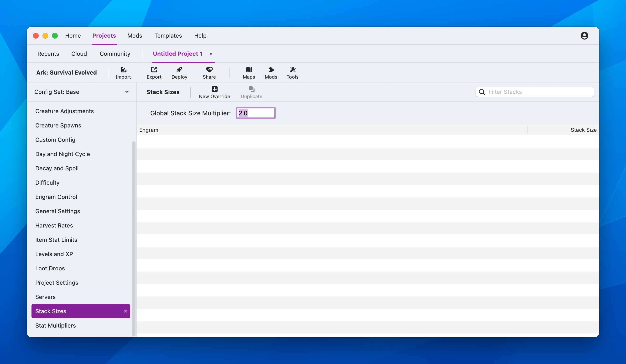The width and height of the screenshot is (626, 364).
Task: Sort by the Stack Size column header
Action: (x=583, y=130)
